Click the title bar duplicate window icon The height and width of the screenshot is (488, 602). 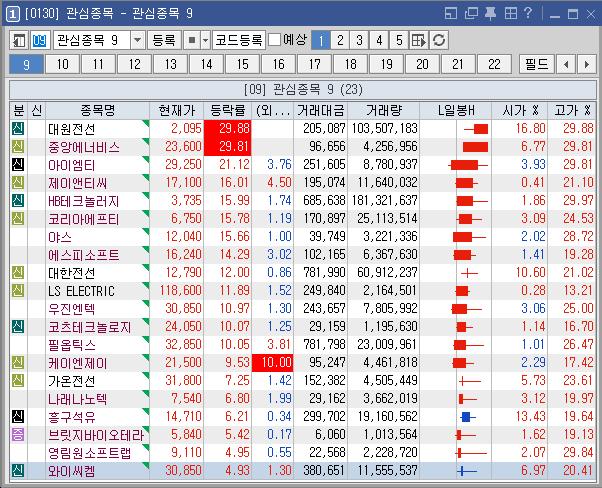[x=471, y=14]
